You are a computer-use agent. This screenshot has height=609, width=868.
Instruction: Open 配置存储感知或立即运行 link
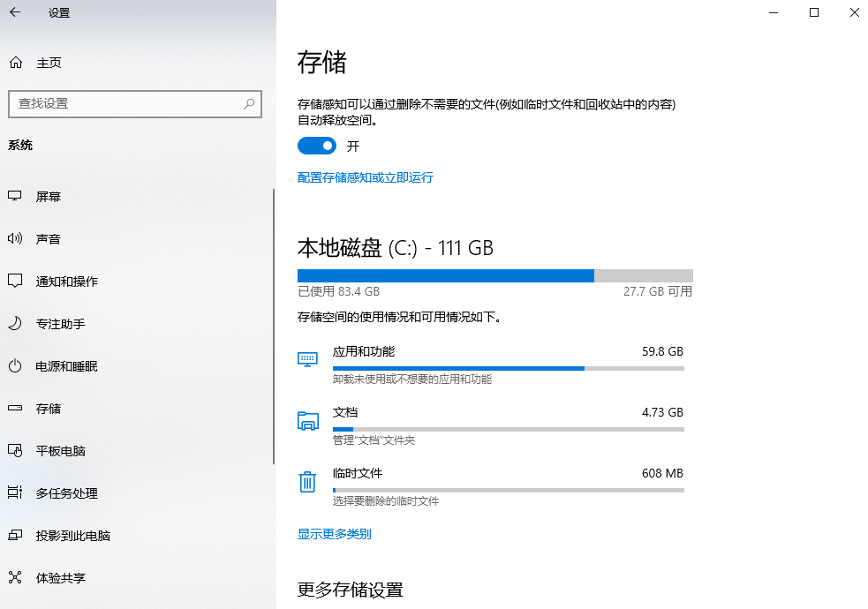365,177
